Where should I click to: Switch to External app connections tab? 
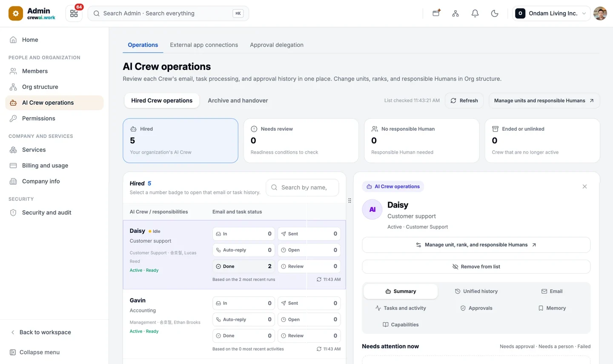(204, 45)
